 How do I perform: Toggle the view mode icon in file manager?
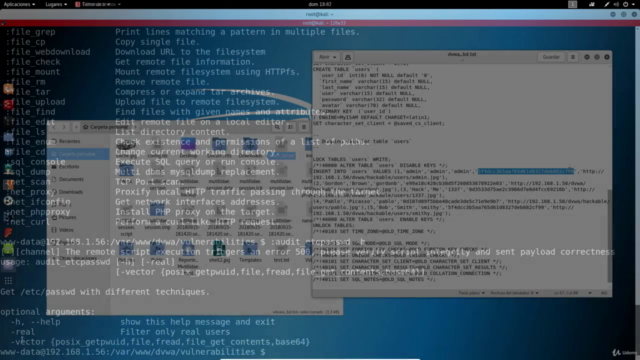tap(290, 127)
